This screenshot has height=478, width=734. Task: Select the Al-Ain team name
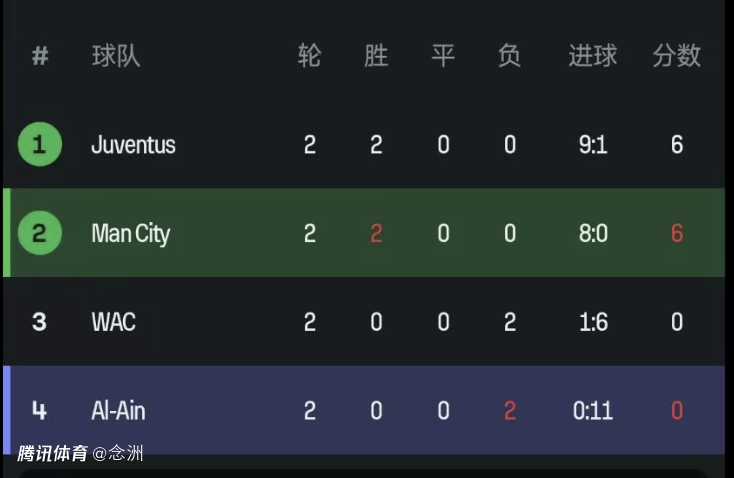[x=118, y=411]
